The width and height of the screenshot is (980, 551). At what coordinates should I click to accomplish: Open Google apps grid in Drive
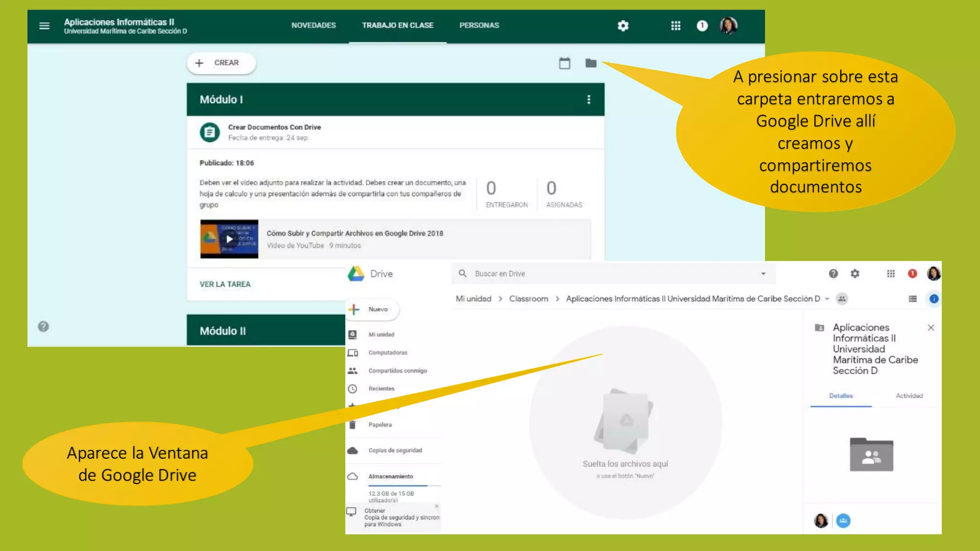tap(891, 274)
